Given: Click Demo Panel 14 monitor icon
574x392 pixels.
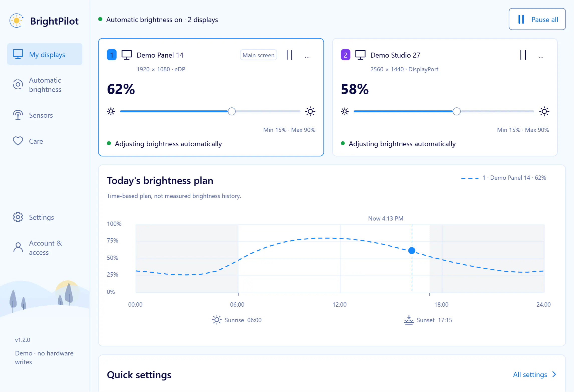Looking at the screenshot, I should 127,55.
